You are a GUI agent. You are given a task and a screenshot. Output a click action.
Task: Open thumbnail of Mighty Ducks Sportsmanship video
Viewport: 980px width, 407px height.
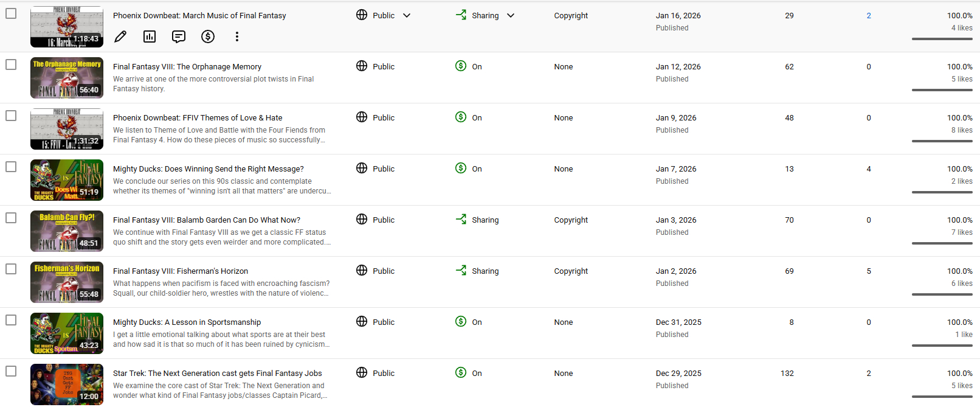point(67,333)
